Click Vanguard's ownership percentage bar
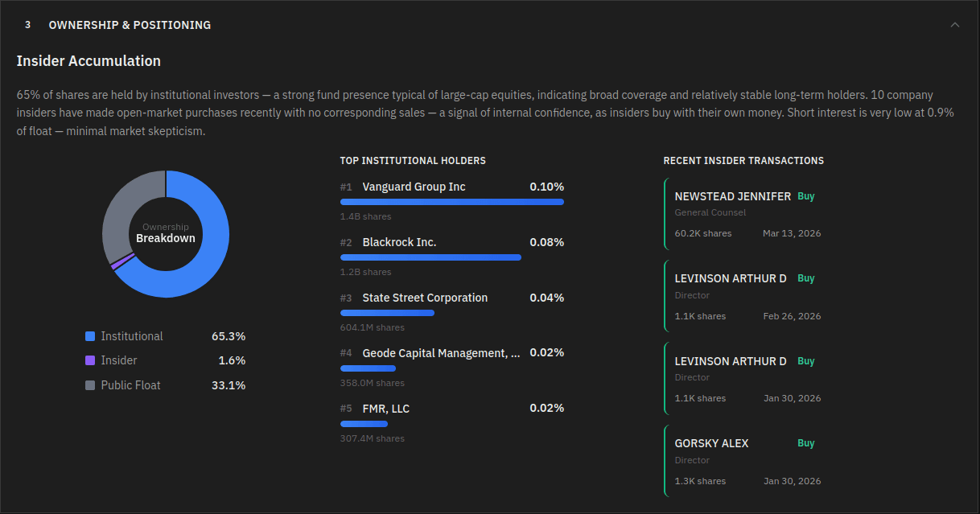Viewport: 980px width, 514px height. point(451,202)
